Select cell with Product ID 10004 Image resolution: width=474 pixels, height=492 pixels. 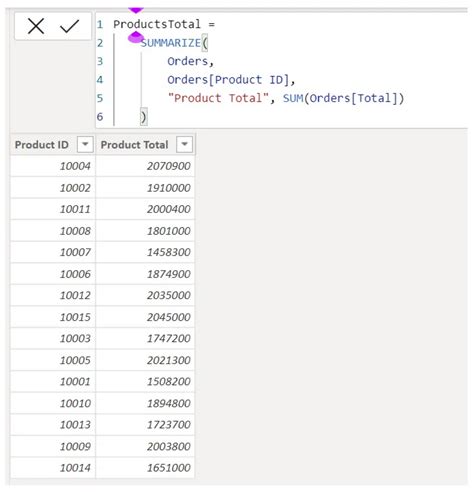53,166
